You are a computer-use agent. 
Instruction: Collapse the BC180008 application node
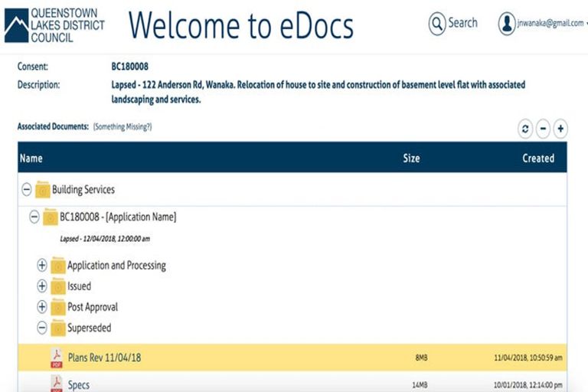pyautogui.click(x=34, y=217)
